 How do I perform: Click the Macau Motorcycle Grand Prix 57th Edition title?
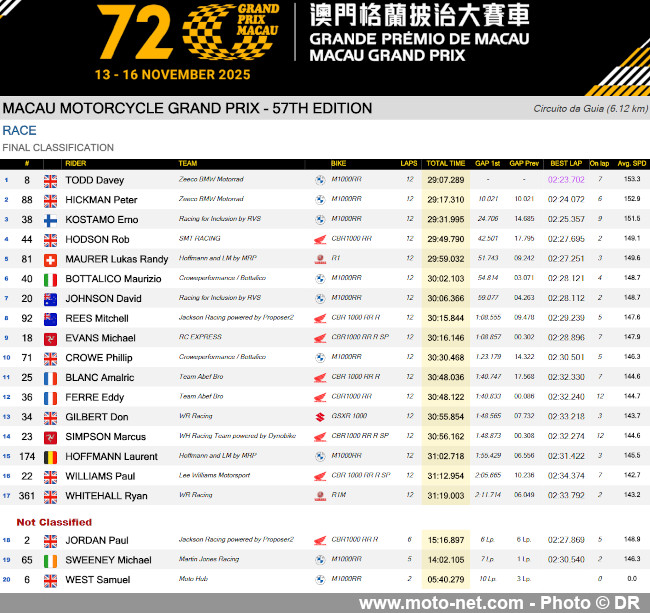click(187, 108)
